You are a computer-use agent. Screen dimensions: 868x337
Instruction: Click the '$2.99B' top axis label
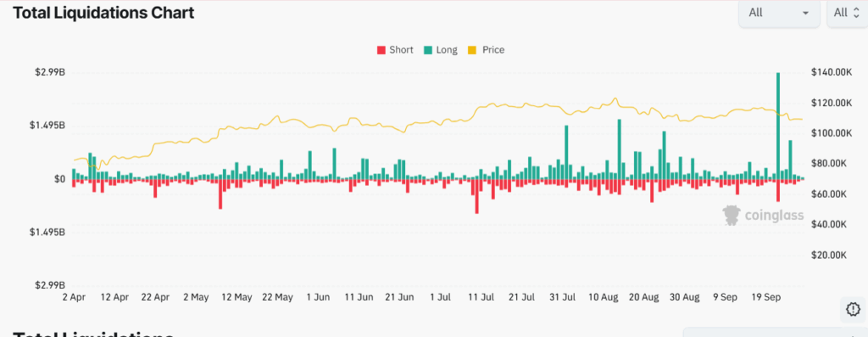[50, 72]
